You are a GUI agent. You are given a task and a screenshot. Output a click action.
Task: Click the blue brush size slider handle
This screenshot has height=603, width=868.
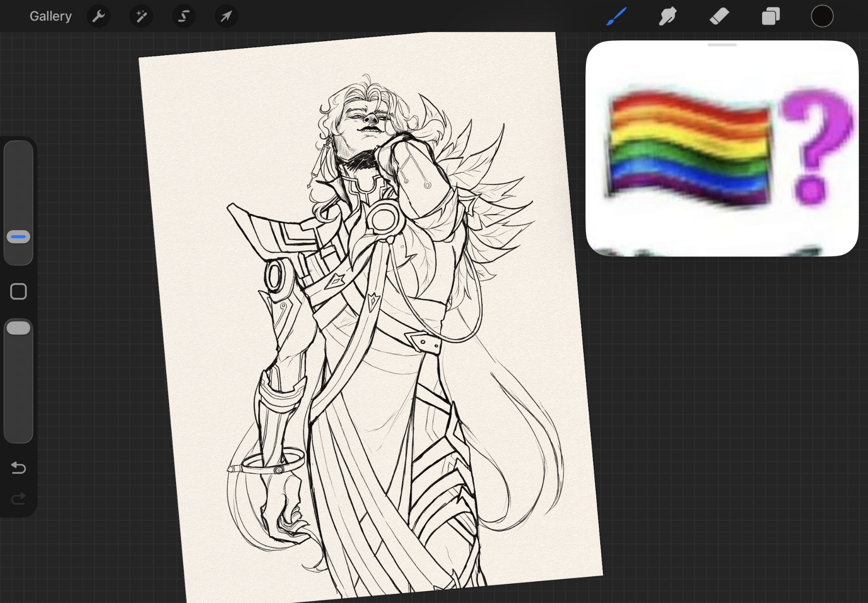pos(19,237)
